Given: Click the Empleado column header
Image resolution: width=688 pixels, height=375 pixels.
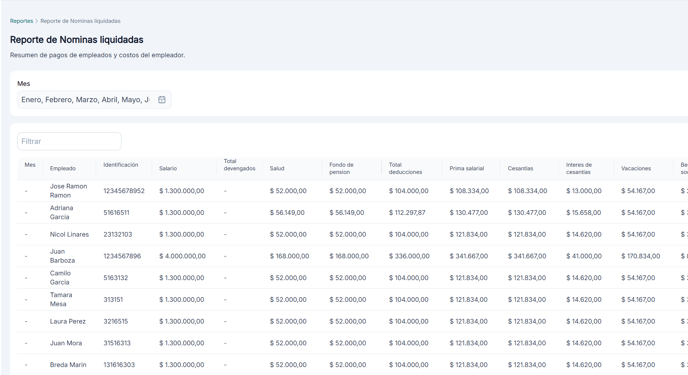Looking at the screenshot, I should [x=63, y=168].
